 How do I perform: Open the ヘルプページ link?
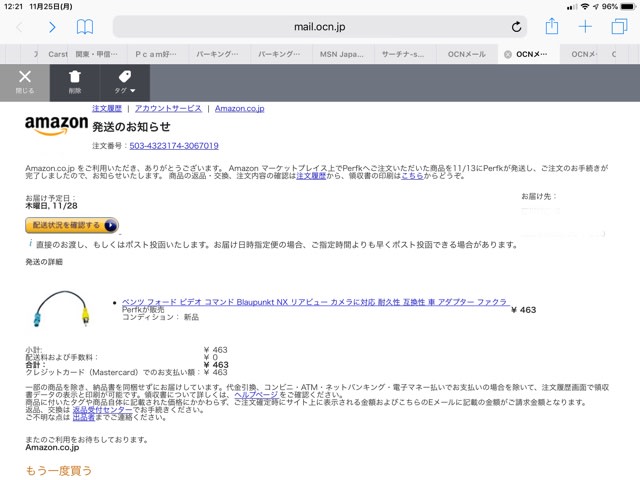[256, 395]
